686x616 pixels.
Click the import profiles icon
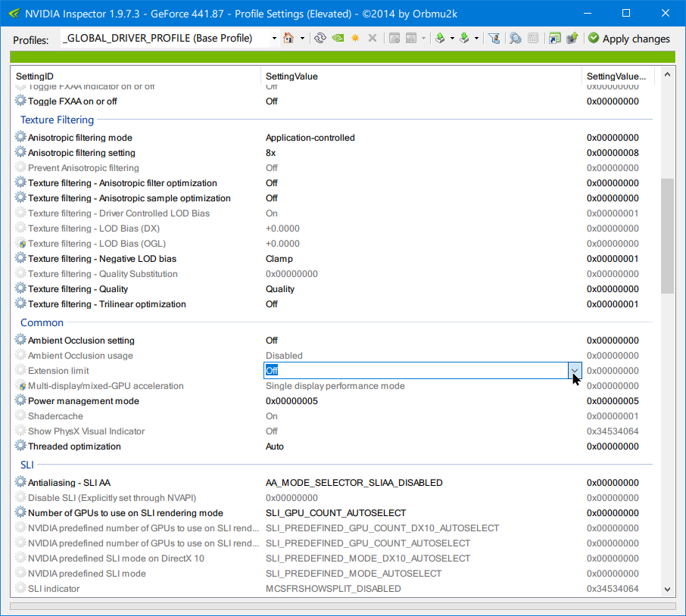465,39
